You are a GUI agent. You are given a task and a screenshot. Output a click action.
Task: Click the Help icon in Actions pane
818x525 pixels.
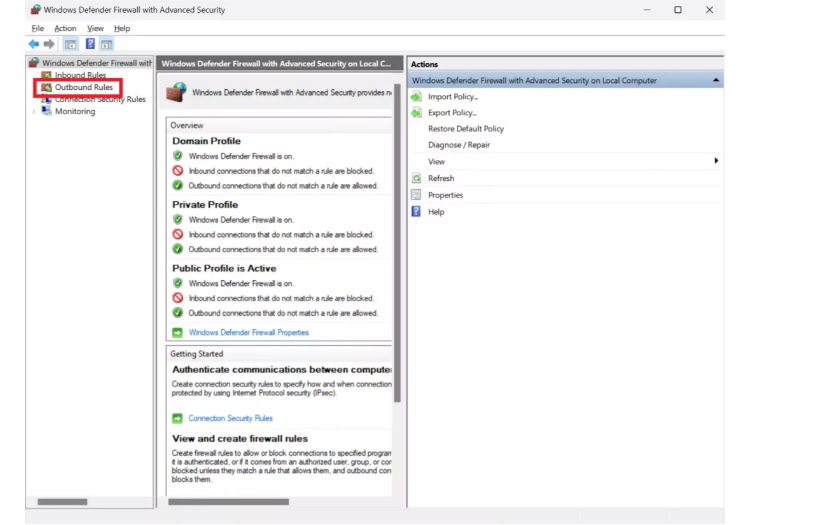[x=416, y=211]
